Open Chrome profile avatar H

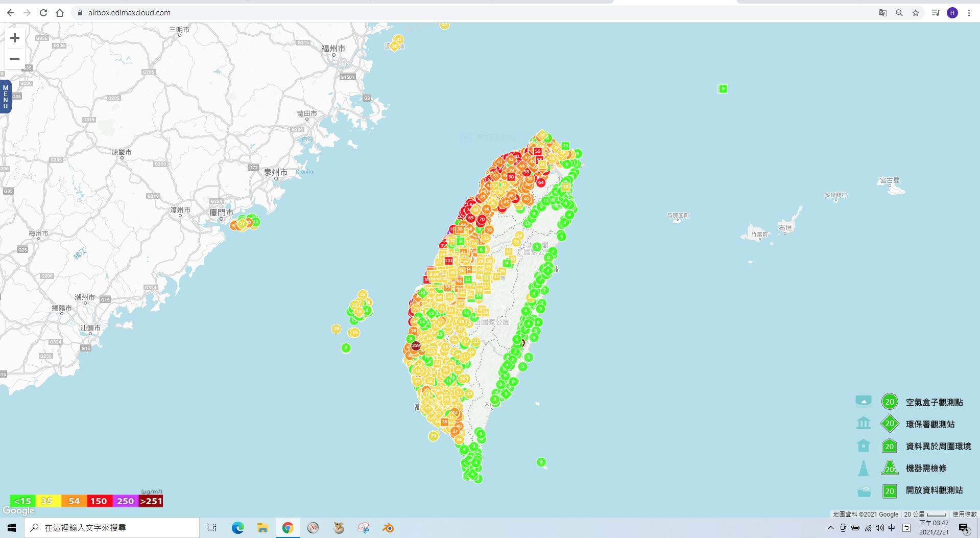[952, 13]
